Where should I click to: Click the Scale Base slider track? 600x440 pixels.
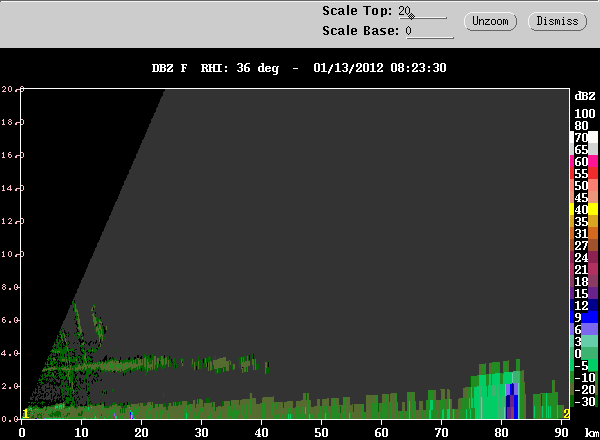click(x=430, y=37)
